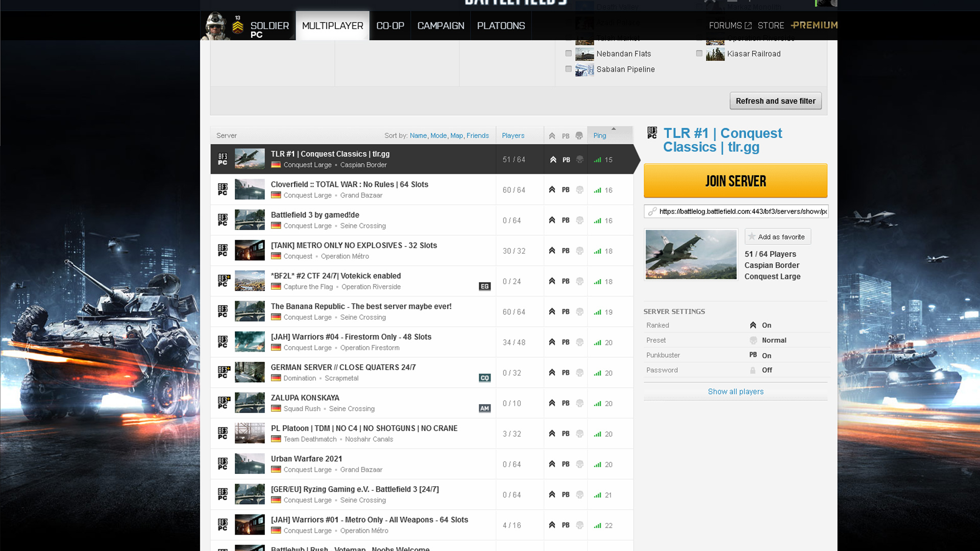Sort server list by Ping column

[x=600, y=136]
